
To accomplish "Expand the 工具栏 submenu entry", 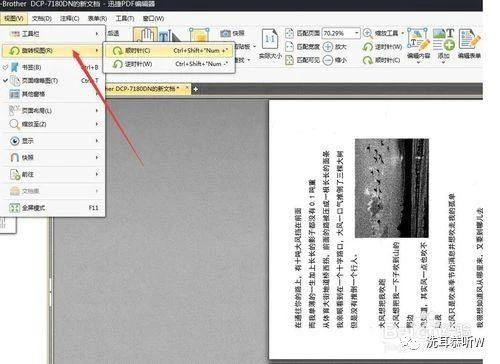I will [x=53, y=34].
